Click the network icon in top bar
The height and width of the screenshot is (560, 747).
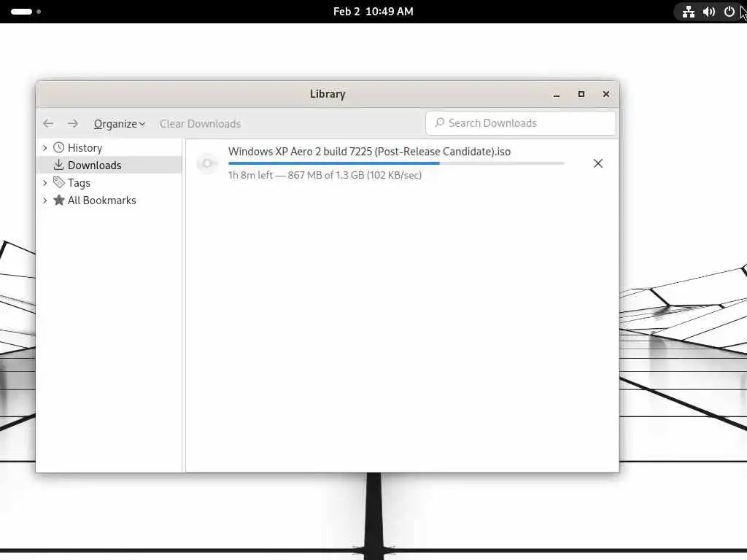pos(689,12)
